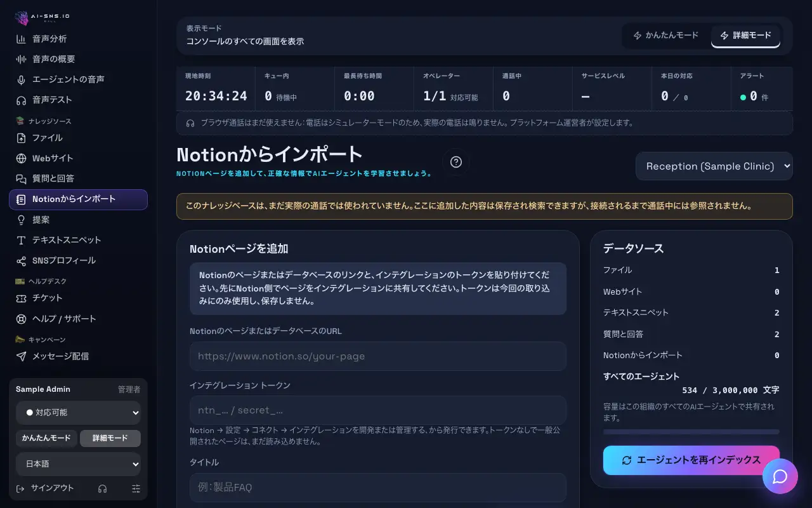Click the 534 / 3,000,000 文字 usage text
Screen dimensions: 812x508
click(x=731, y=391)
